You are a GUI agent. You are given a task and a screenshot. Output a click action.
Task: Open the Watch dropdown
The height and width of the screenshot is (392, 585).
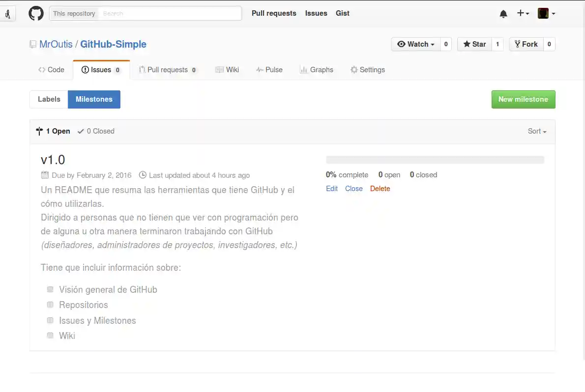click(x=415, y=44)
